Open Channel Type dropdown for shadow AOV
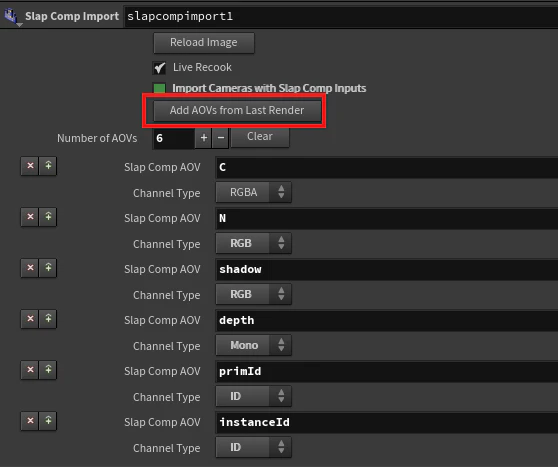The width and height of the screenshot is (558, 467). point(253,294)
